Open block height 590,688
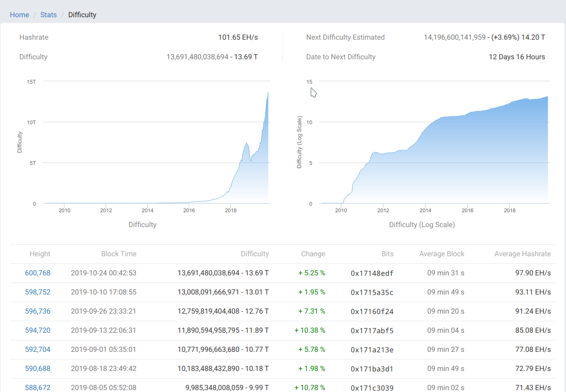The height and width of the screenshot is (392, 566). [38, 369]
